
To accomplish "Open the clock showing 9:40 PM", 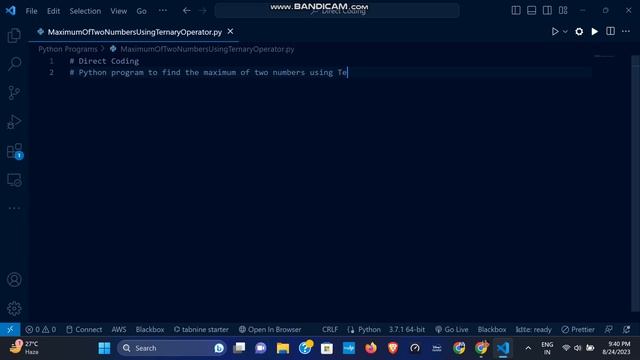I will tap(616, 348).
